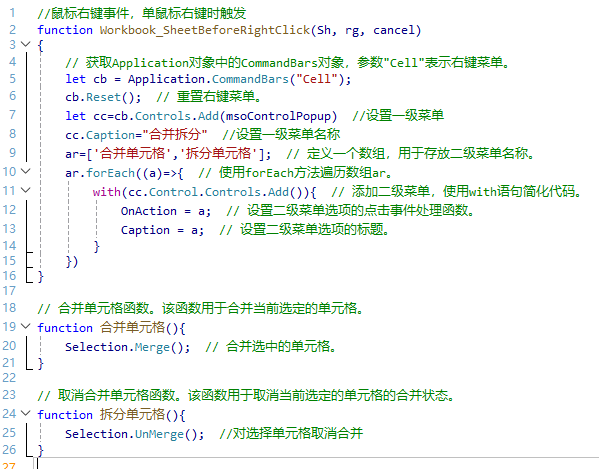Click the CommandBars method on line 5
The height and width of the screenshot is (469, 599).
[x=250, y=79]
